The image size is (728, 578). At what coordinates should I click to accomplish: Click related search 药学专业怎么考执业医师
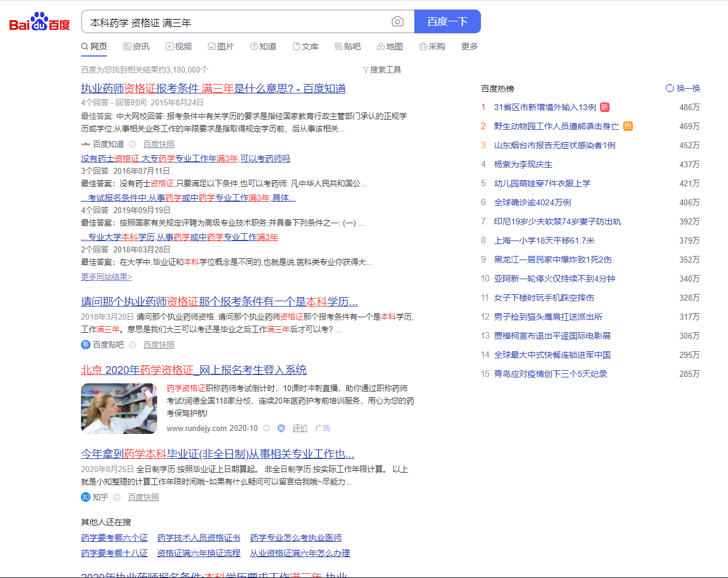(x=296, y=538)
